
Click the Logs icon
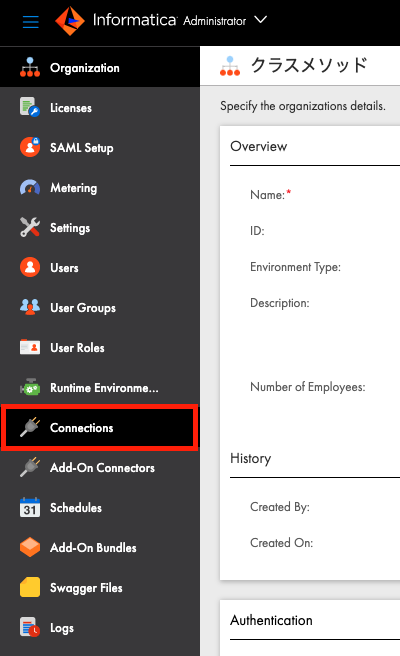(x=30, y=627)
